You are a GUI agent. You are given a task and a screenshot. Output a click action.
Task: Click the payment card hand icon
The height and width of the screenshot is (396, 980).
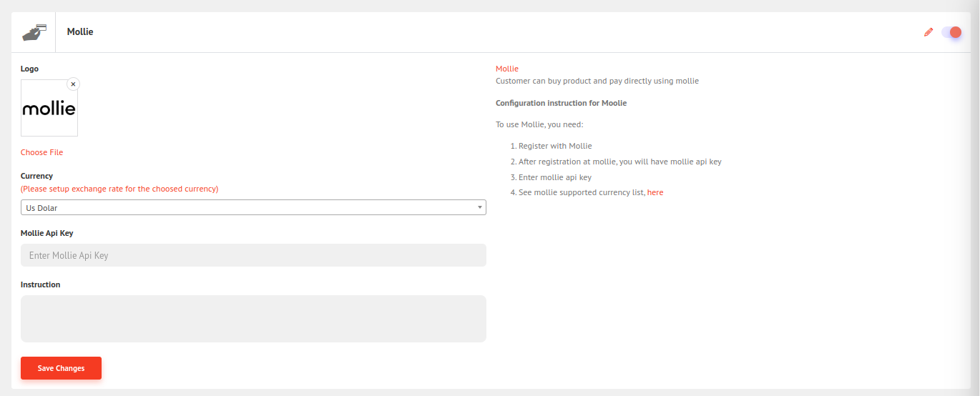point(34,32)
